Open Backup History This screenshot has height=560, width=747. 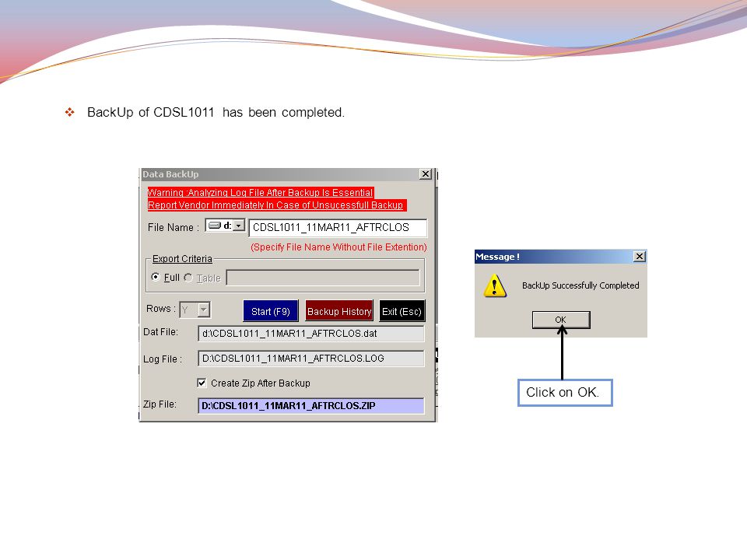click(x=339, y=311)
